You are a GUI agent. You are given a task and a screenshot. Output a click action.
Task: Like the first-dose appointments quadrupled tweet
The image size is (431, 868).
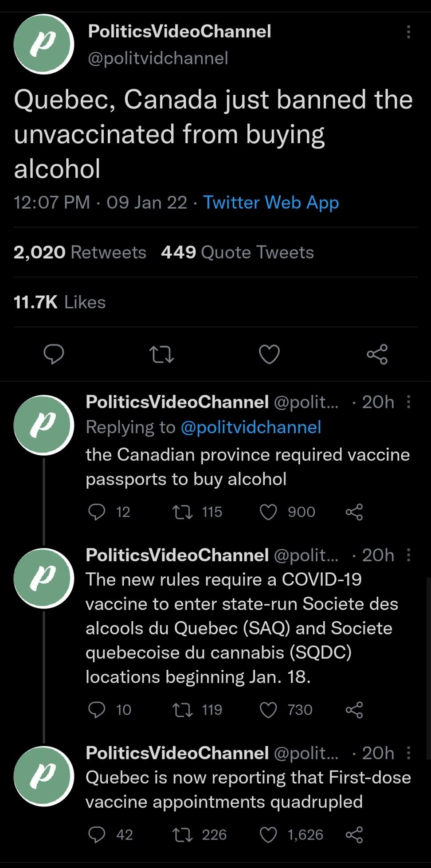tap(268, 835)
